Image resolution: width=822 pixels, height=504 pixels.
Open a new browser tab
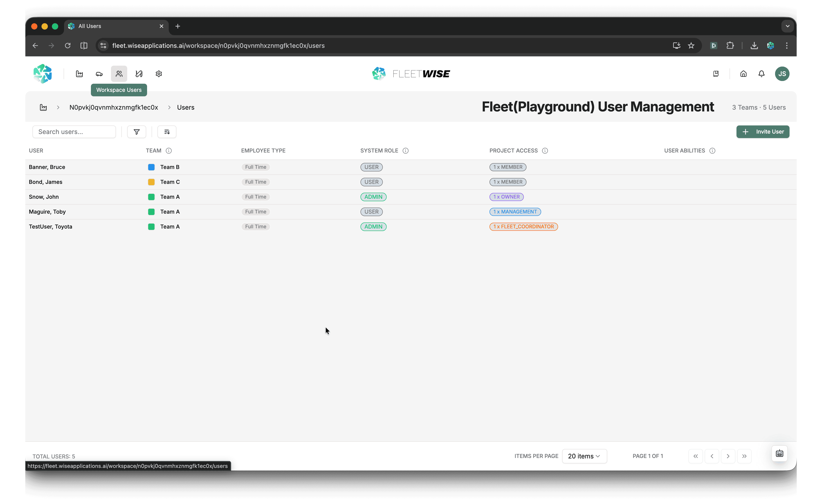click(x=178, y=26)
